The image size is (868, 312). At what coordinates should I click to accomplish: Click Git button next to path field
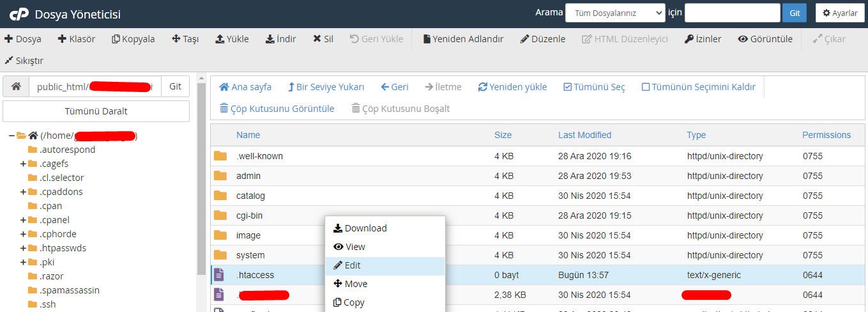tap(175, 86)
